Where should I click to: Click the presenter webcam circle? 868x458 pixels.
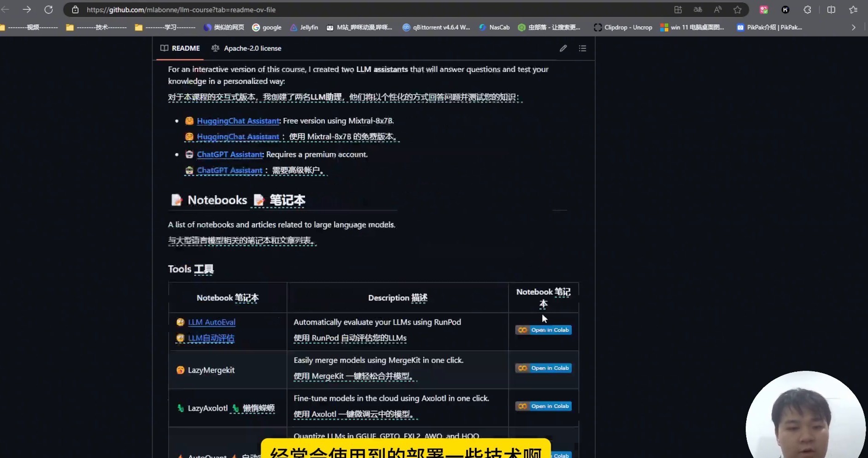806,415
